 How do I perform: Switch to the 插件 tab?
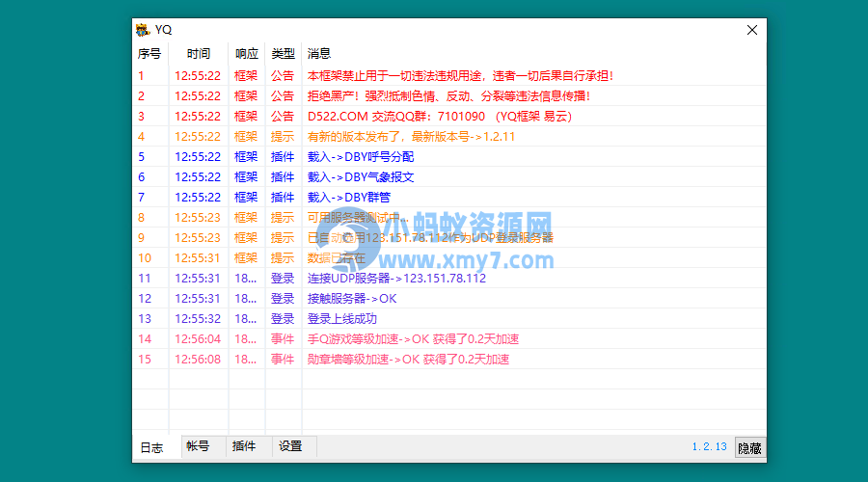[x=244, y=446]
